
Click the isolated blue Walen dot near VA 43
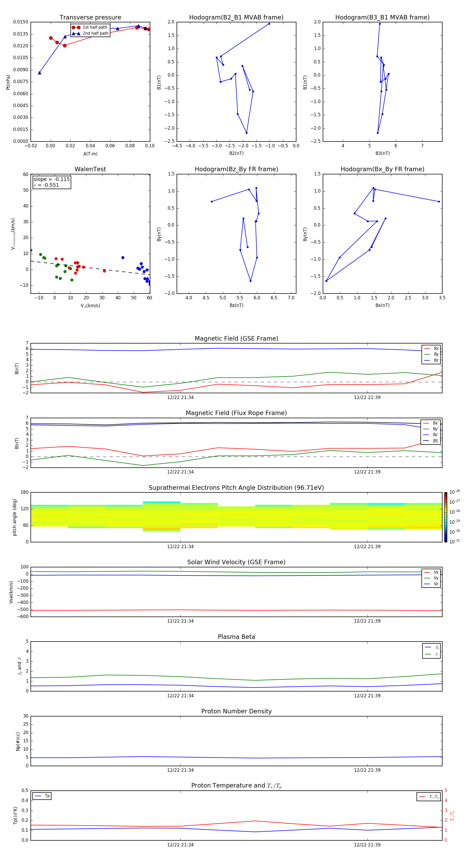[123, 258]
